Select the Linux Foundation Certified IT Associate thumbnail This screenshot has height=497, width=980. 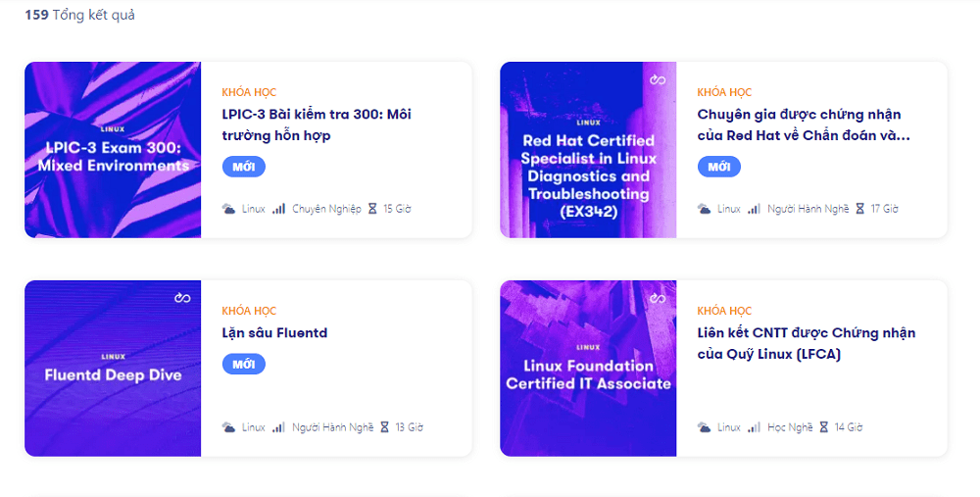pyautogui.click(x=588, y=369)
